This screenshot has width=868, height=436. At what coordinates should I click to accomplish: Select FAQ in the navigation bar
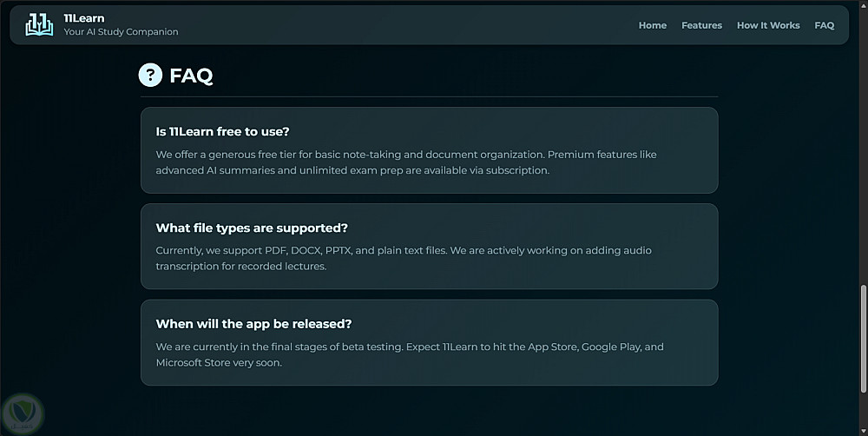(825, 25)
